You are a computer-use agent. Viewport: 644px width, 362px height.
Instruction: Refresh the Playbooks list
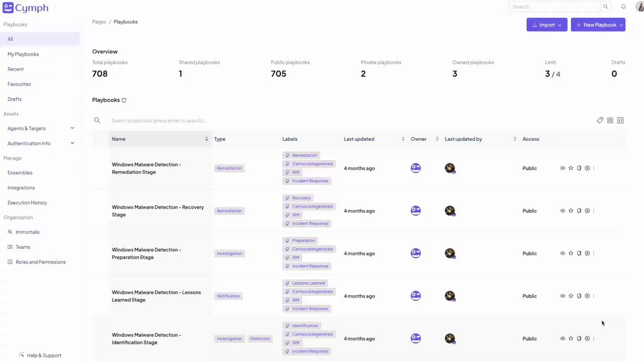click(124, 100)
